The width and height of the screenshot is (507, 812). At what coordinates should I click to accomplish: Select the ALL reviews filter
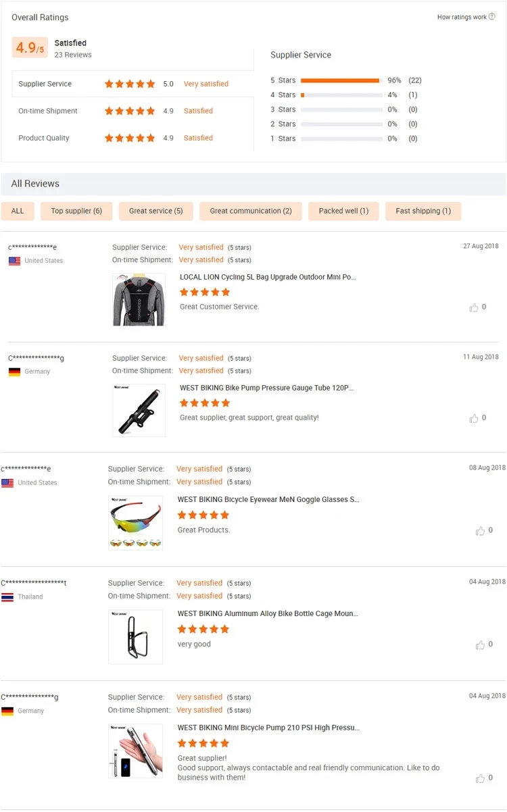[x=18, y=211]
